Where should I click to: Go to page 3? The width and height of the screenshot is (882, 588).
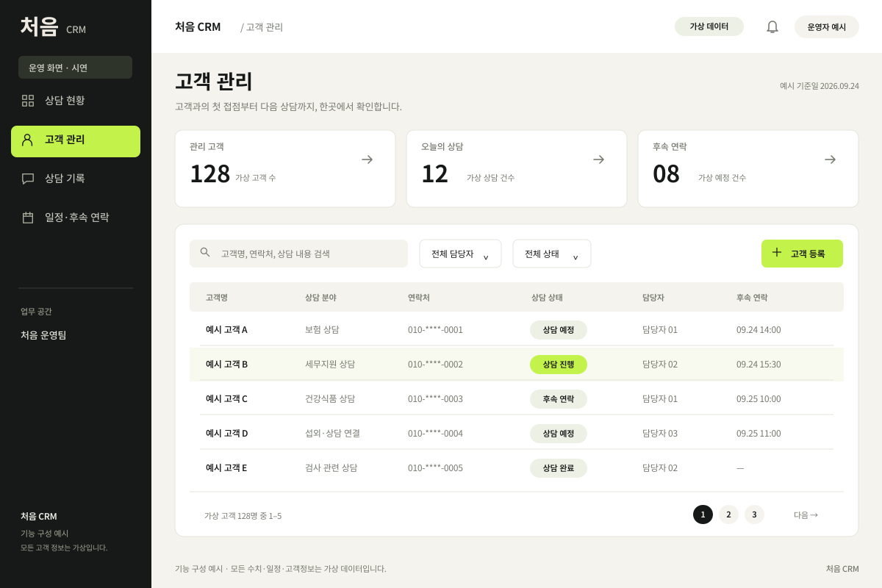[x=754, y=514]
